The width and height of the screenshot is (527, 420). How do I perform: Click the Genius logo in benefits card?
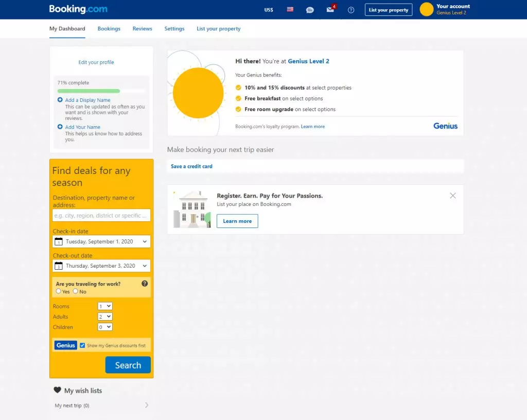(x=445, y=126)
